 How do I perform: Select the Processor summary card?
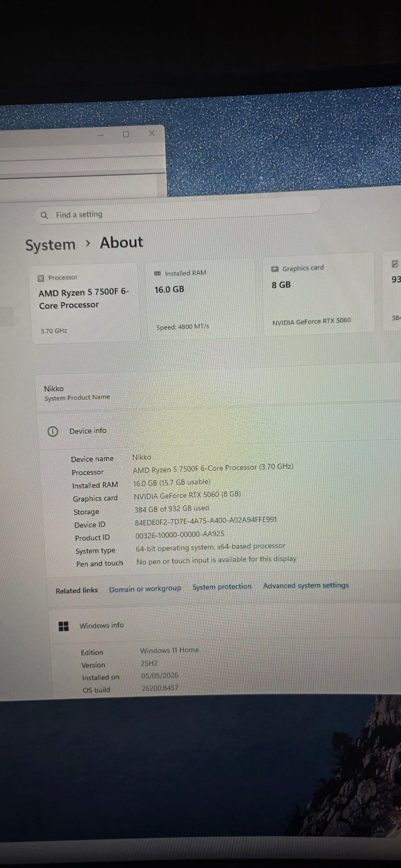pos(85,303)
